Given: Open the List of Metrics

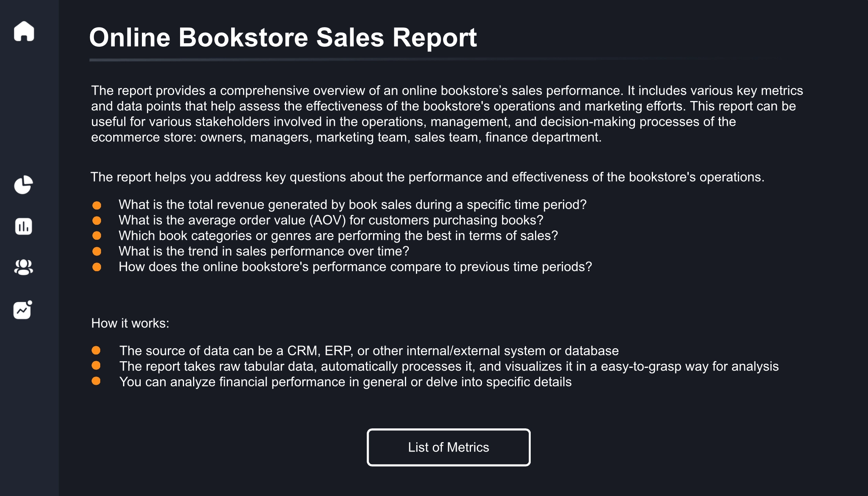Looking at the screenshot, I should [x=448, y=447].
